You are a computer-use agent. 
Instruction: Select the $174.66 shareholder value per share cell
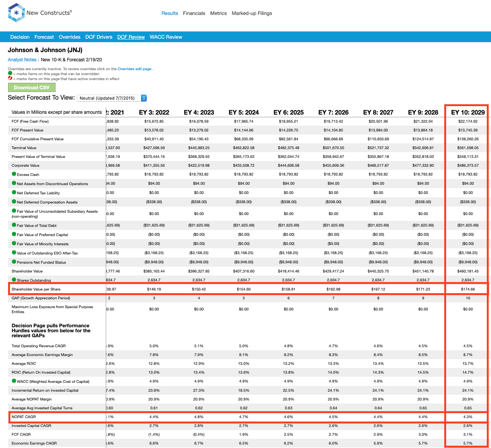468,289
